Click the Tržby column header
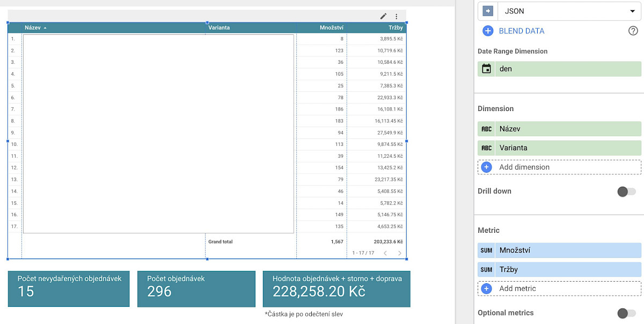Screen dimensions: 644x324 coord(396,27)
